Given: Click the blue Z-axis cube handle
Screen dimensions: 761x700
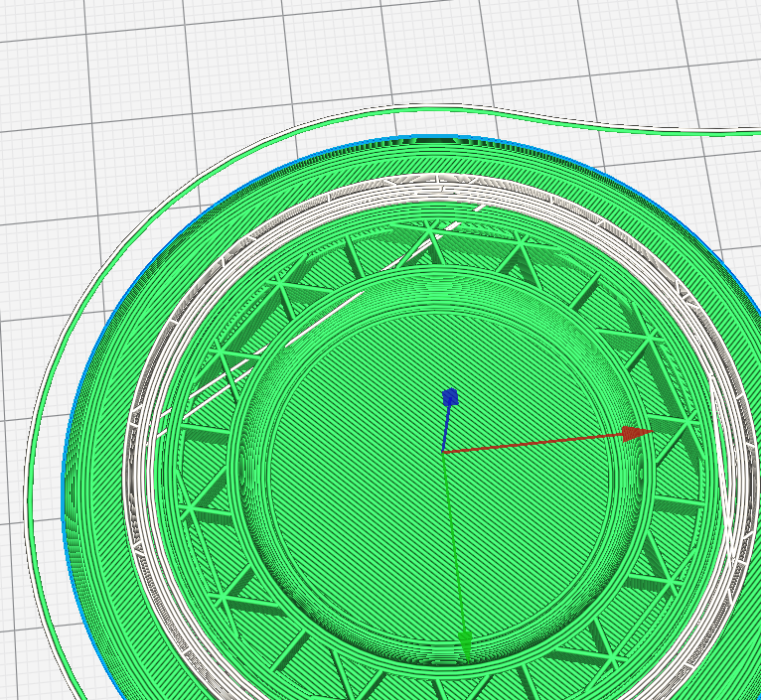Looking at the screenshot, I should 450,397.
